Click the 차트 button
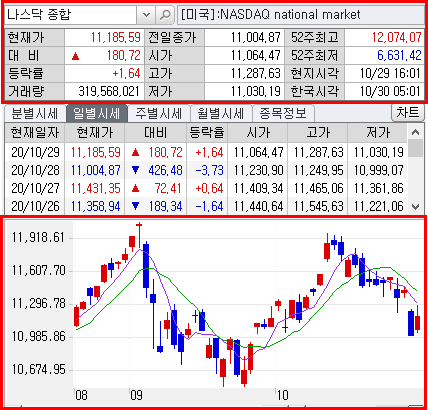 click(x=407, y=113)
